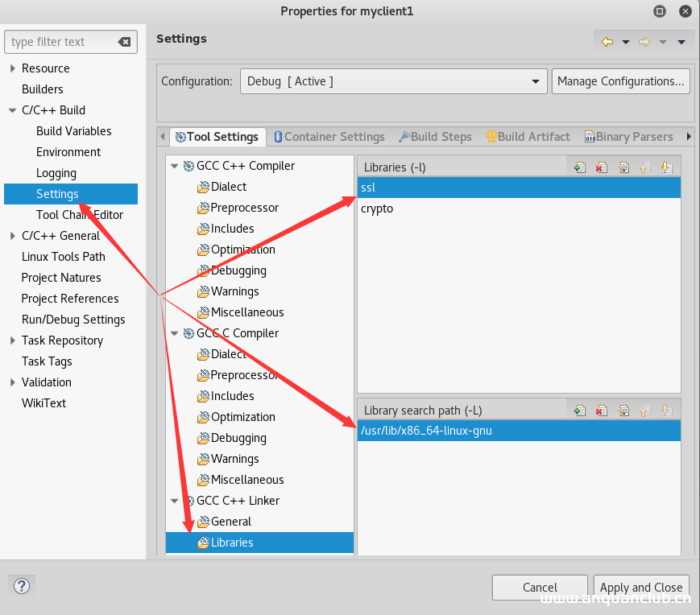Delete the /usr/lib/x86_64-linux-gnu search path

tap(602, 410)
